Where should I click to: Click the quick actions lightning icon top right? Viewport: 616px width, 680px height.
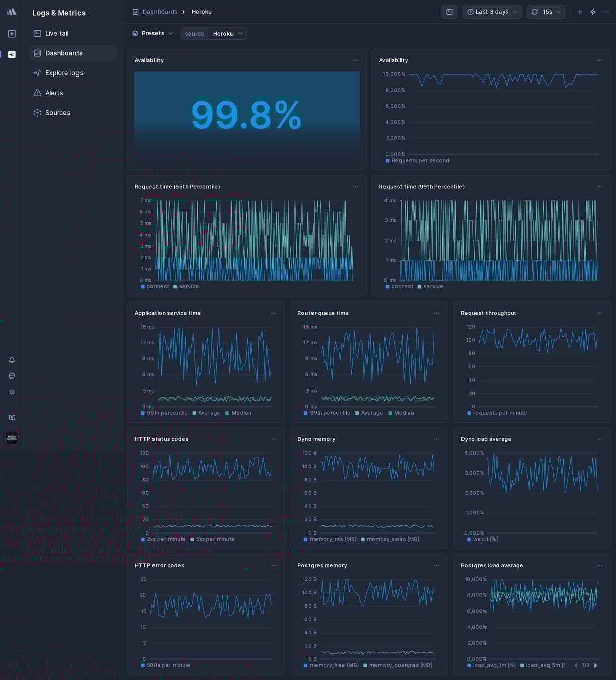(593, 11)
